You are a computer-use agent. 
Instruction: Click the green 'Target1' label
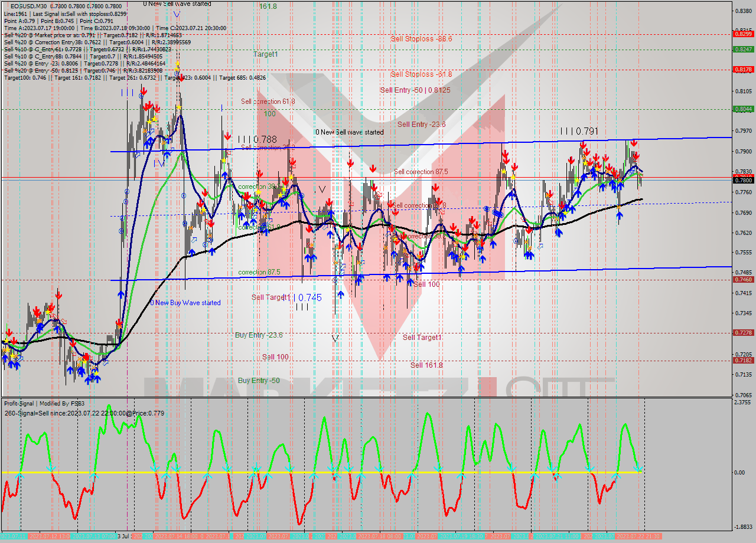click(265, 54)
